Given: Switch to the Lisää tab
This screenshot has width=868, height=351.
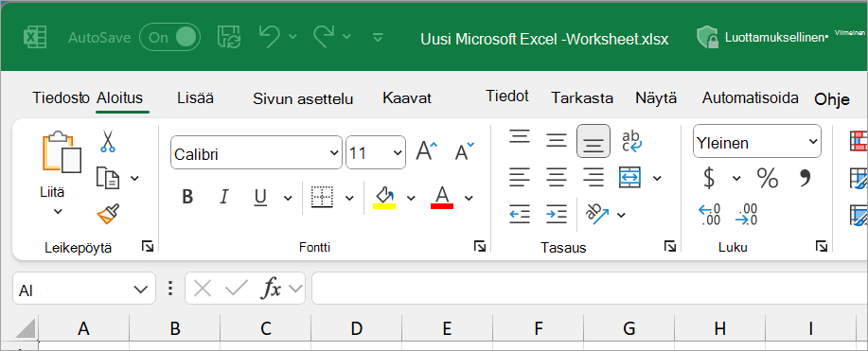Looking at the screenshot, I should click(195, 98).
